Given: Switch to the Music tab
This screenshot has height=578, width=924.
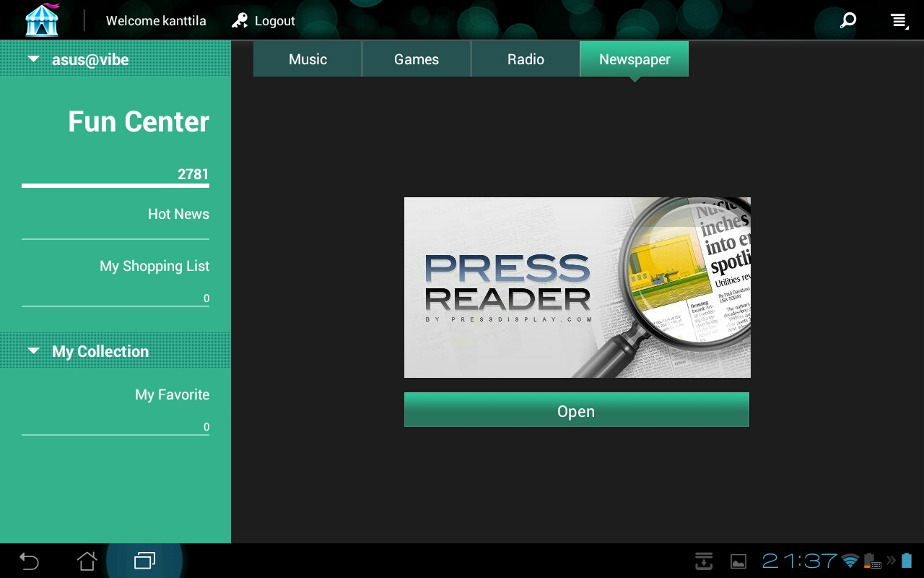Looking at the screenshot, I should (308, 59).
